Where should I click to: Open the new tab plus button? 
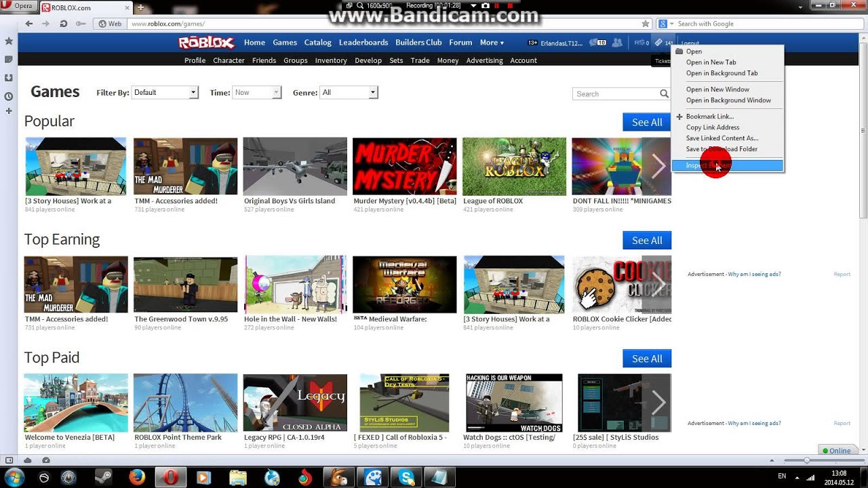pos(140,7)
